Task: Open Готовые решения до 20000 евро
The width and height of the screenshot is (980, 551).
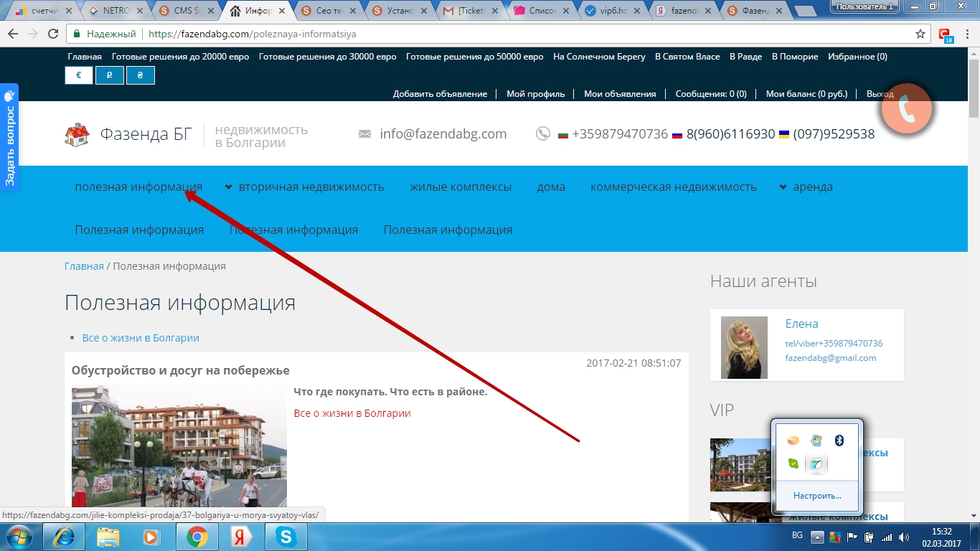Action: (181, 57)
